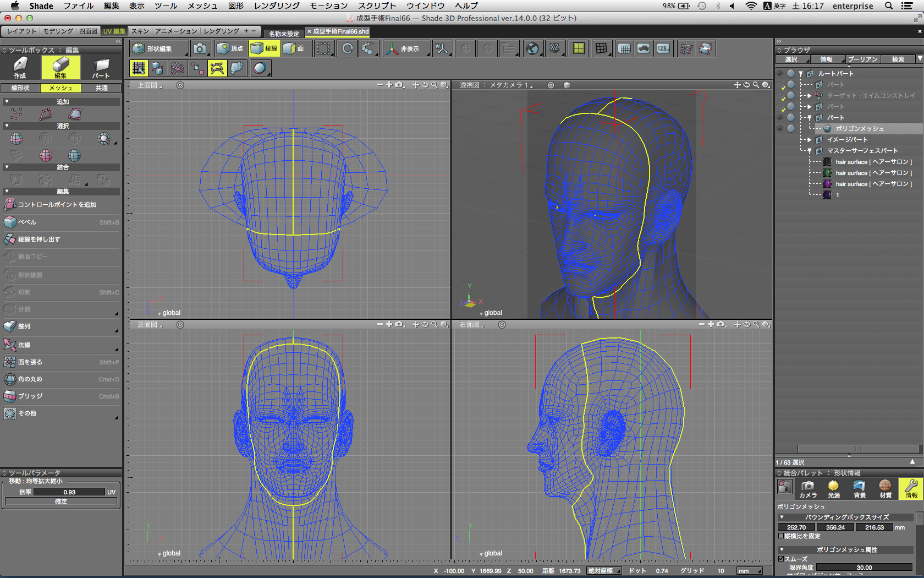This screenshot has width=924, height=578.
Task: Expand the イメージパート tree node
Action: 810,140
